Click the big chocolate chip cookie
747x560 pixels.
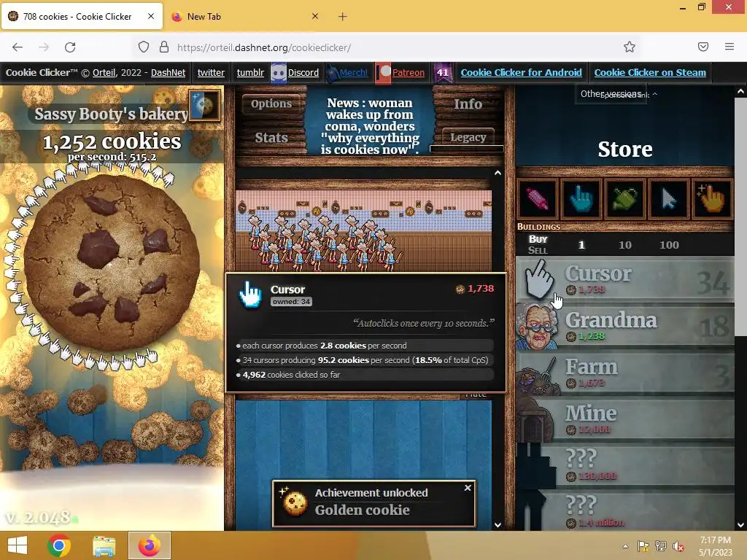tap(112, 262)
